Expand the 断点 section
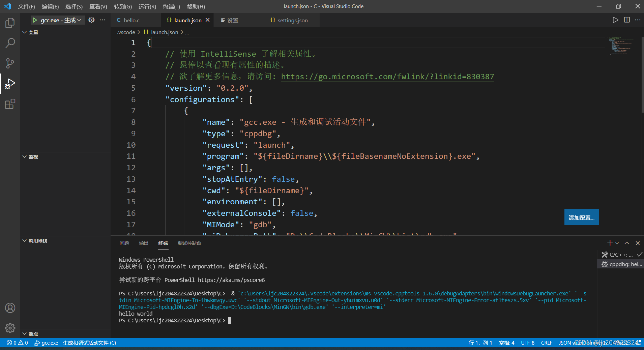Image resolution: width=644 pixels, height=350 pixels. (x=65, y=334)
